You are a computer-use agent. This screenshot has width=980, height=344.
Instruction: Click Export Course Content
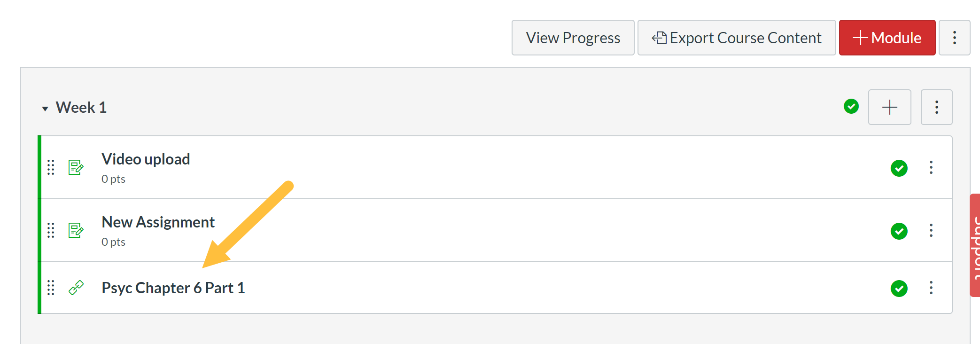pos(736,38)
